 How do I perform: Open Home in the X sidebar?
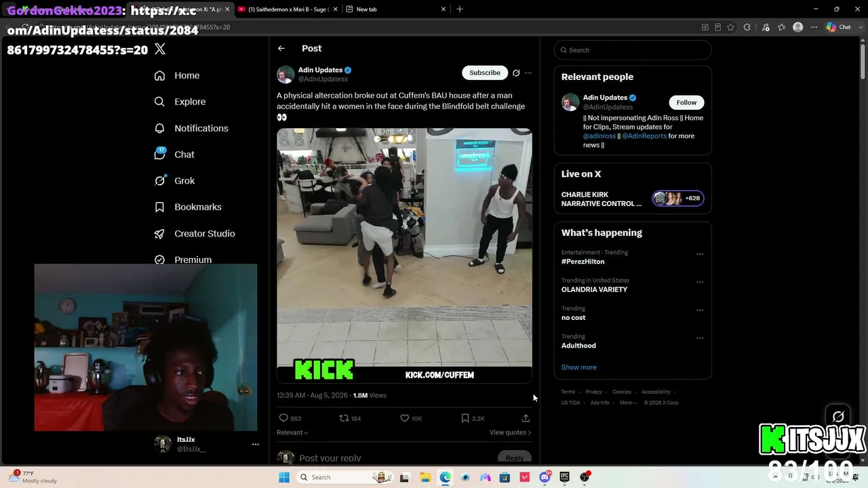click(177, 76)
